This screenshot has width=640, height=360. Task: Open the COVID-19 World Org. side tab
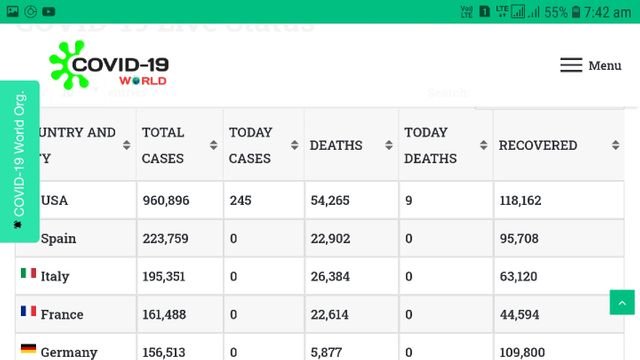[x=20, y=161]
